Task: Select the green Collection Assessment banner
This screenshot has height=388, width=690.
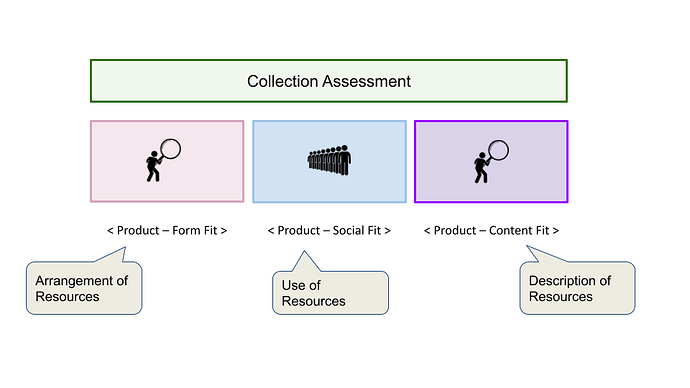Action: point(329,81)
